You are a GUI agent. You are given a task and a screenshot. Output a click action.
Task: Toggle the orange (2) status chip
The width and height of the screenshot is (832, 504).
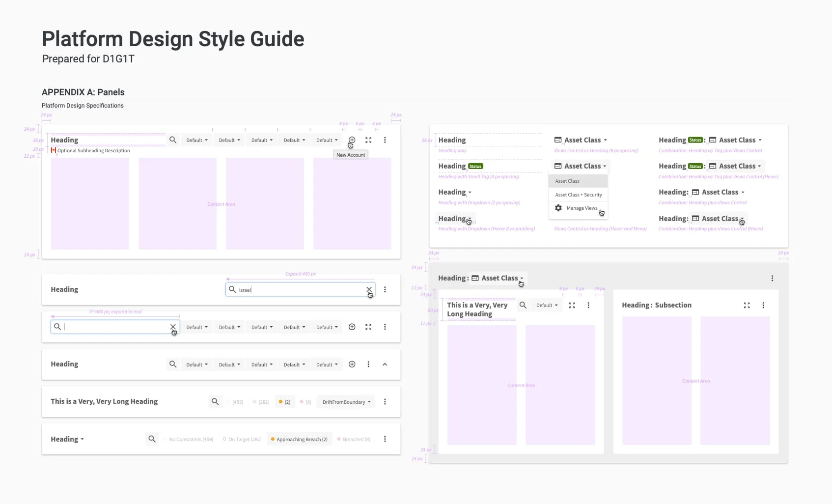click(x=284, y=402)
